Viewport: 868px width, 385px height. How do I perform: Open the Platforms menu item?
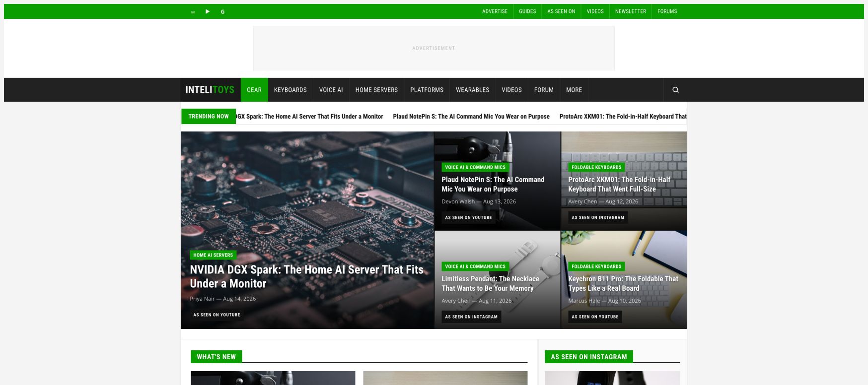pyautogui.click(x=427, y=90)
